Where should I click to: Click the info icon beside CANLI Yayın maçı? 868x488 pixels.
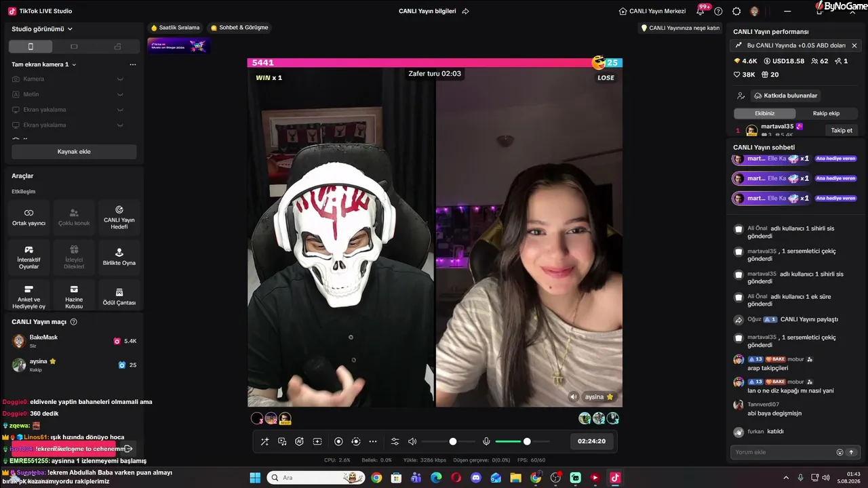point(74,322)
